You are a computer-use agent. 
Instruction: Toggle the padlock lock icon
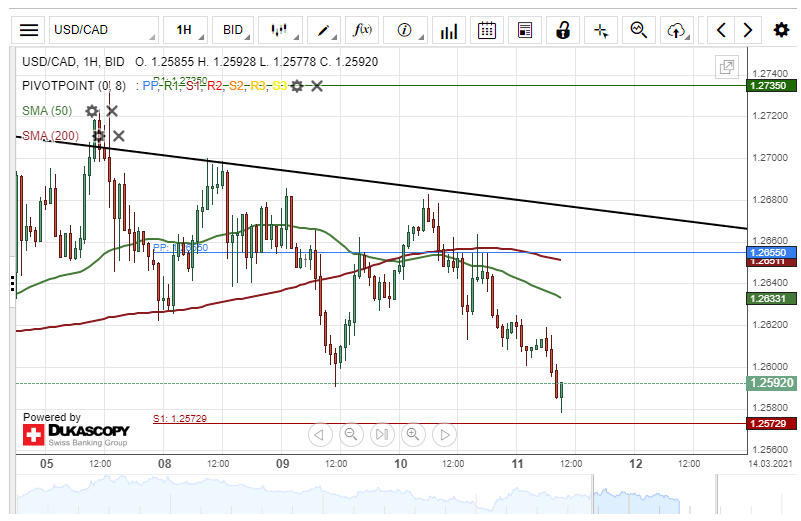click(x=562, y=30)
